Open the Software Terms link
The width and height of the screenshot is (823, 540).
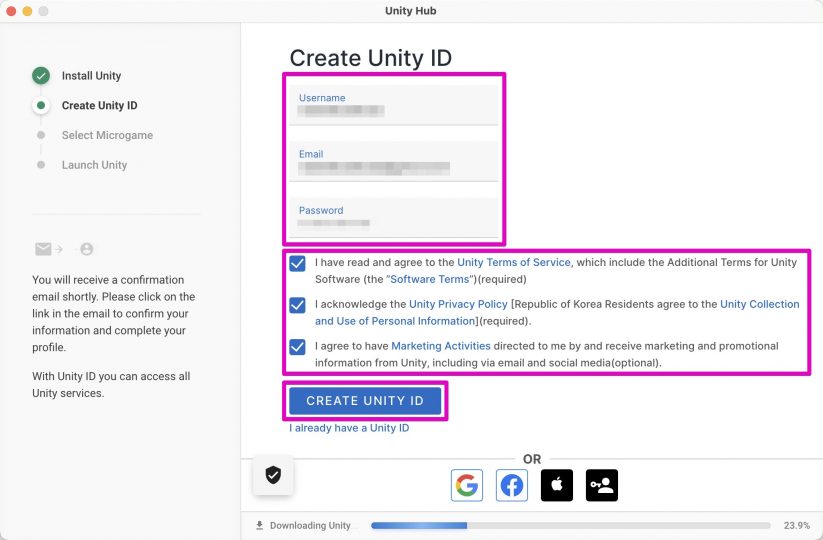[429, 279]
